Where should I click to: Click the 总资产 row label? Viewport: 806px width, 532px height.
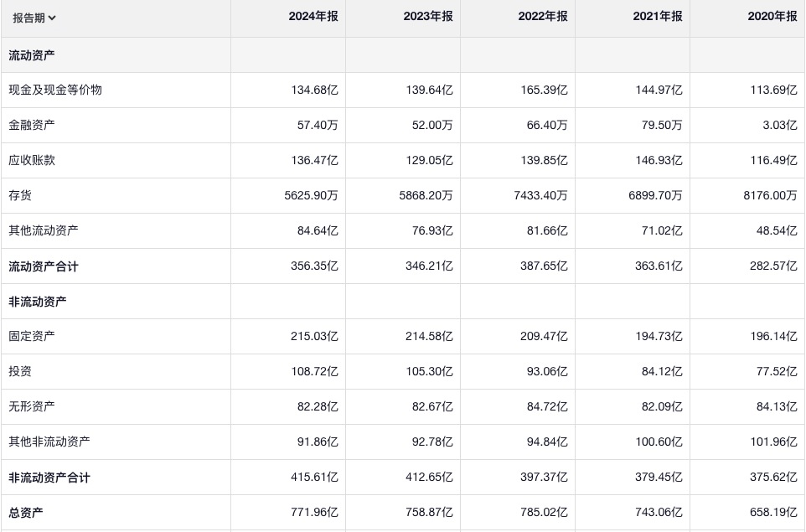pos(26,513)
